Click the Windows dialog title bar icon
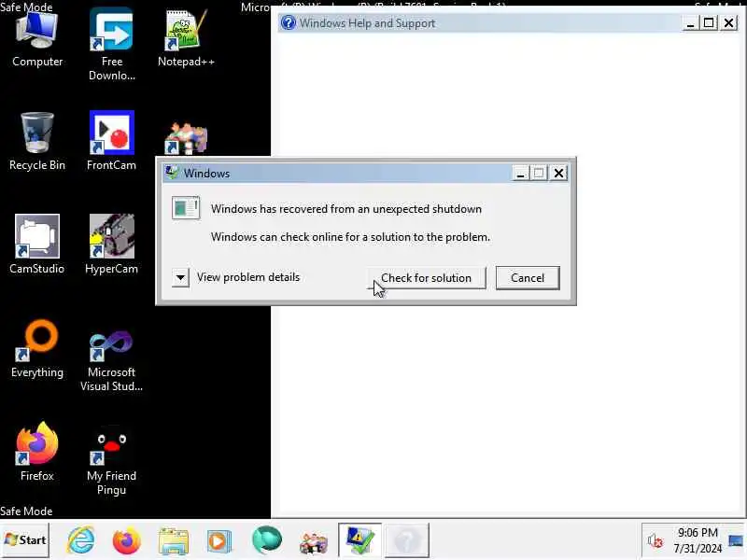Viewport: 747px width, 560px height. point(172,173)
